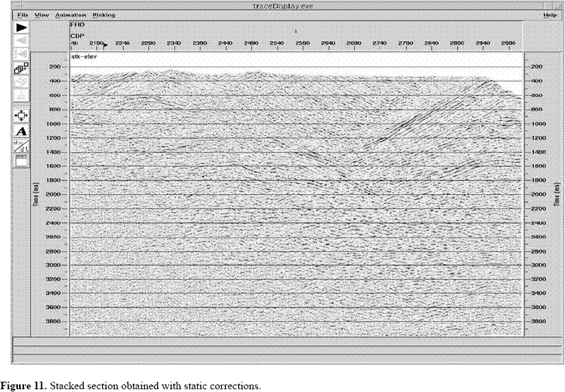The image size is (565, 392).
Task: Select the stacked windows zoom tool
Action: click(21, 69)
